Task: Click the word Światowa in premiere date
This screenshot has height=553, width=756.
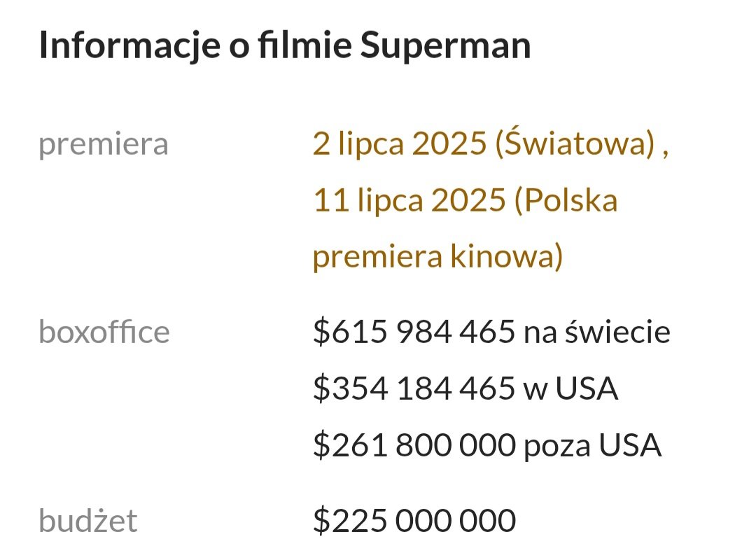Action: click(x=575, y=143)
